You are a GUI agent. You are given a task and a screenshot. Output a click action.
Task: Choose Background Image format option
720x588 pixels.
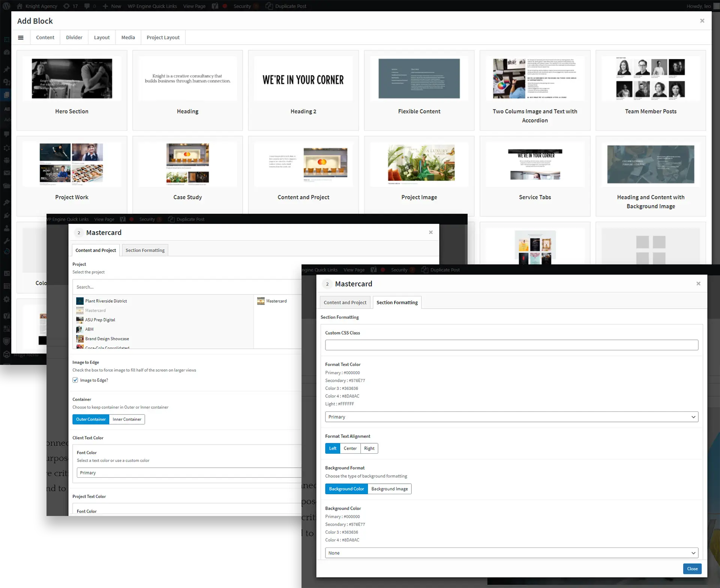(389, 489)
